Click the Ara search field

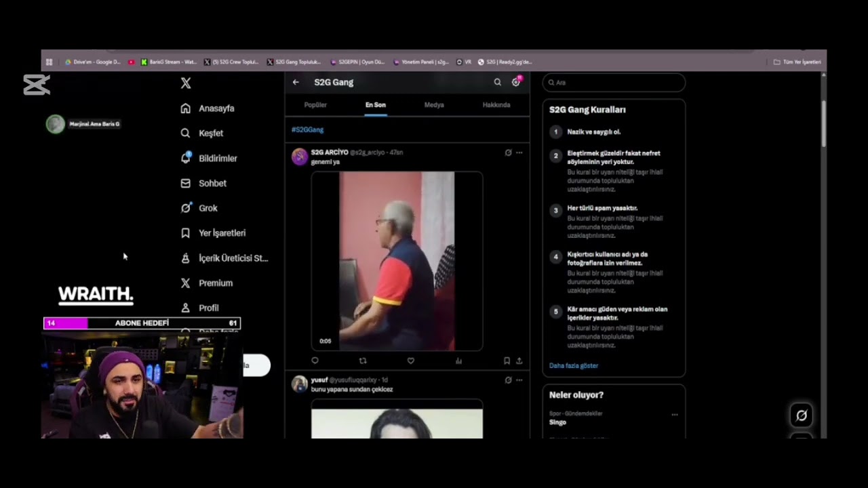coord(614,83)
